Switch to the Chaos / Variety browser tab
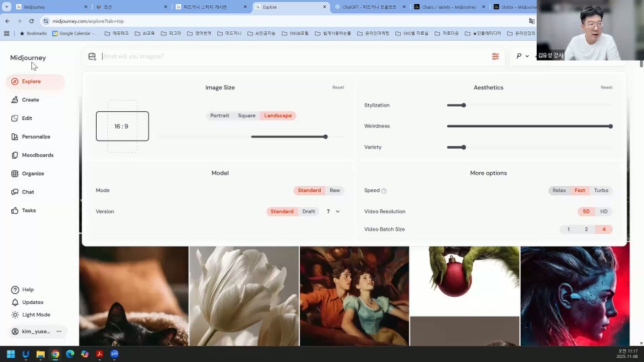 coord(449,7)
